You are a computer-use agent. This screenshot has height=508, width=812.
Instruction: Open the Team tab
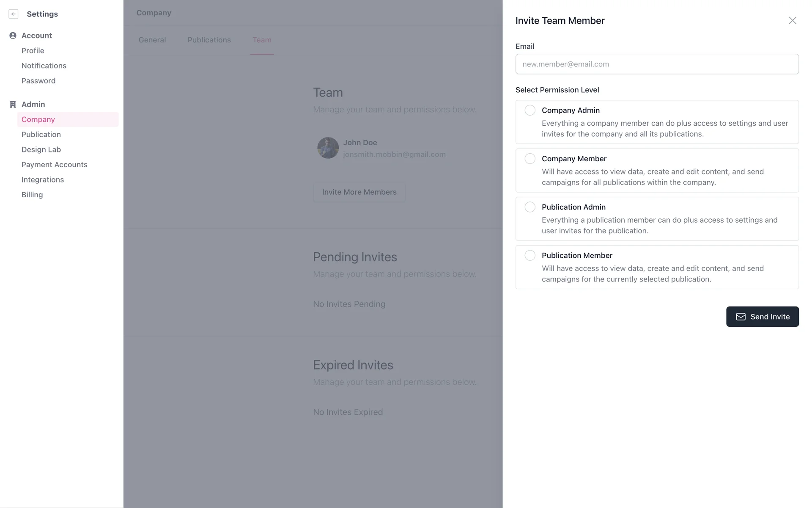click(x=262, y=40)
